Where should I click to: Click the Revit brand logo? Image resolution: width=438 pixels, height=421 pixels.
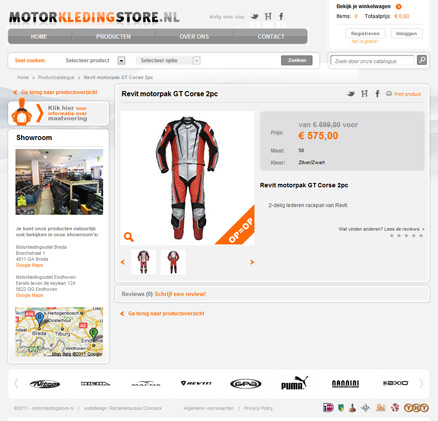[196, 383]
